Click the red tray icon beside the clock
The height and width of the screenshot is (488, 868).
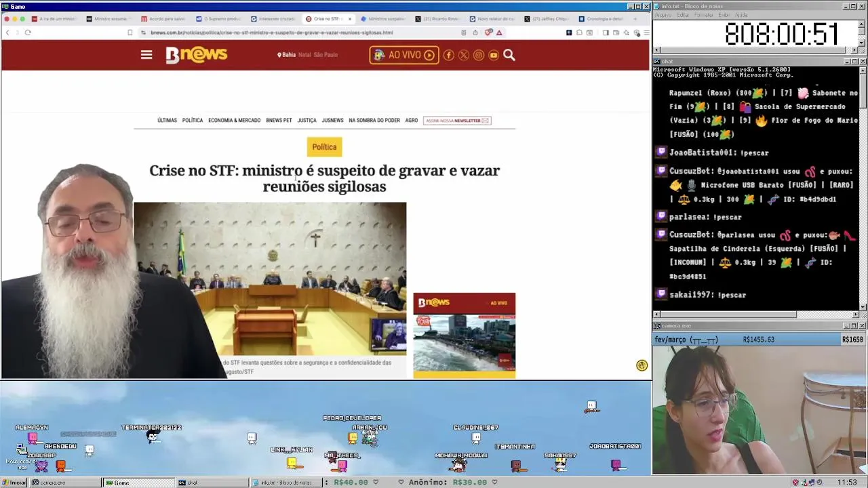point(795,483)
